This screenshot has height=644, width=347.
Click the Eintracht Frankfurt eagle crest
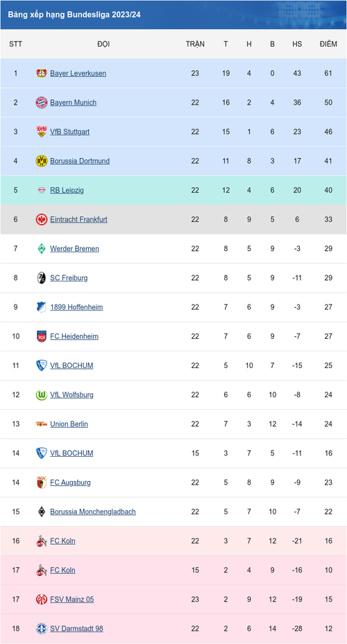coord(42,219)
